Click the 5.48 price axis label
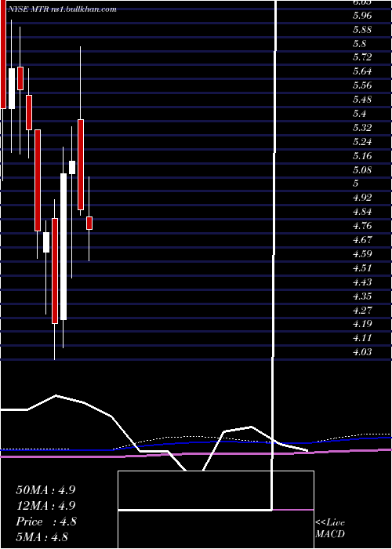 click(362, 100)
